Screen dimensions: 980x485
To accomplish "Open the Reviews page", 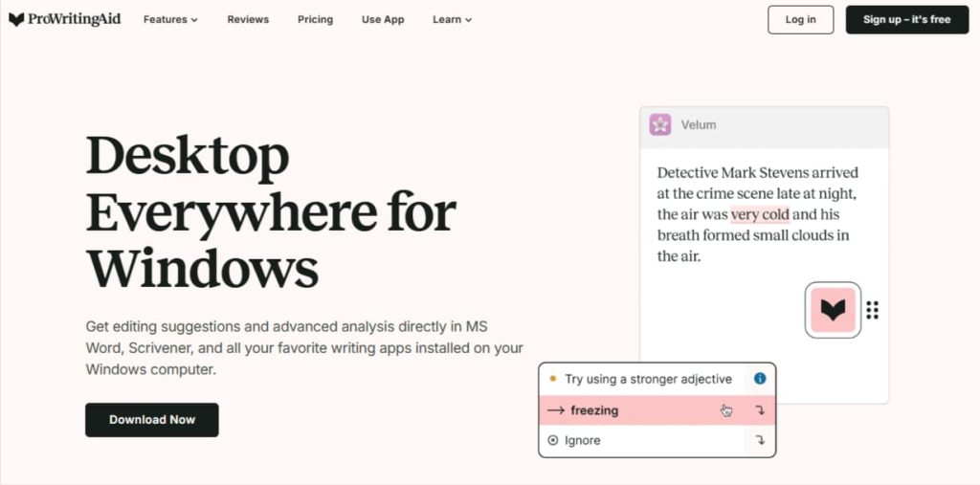I will coord(248,19).
